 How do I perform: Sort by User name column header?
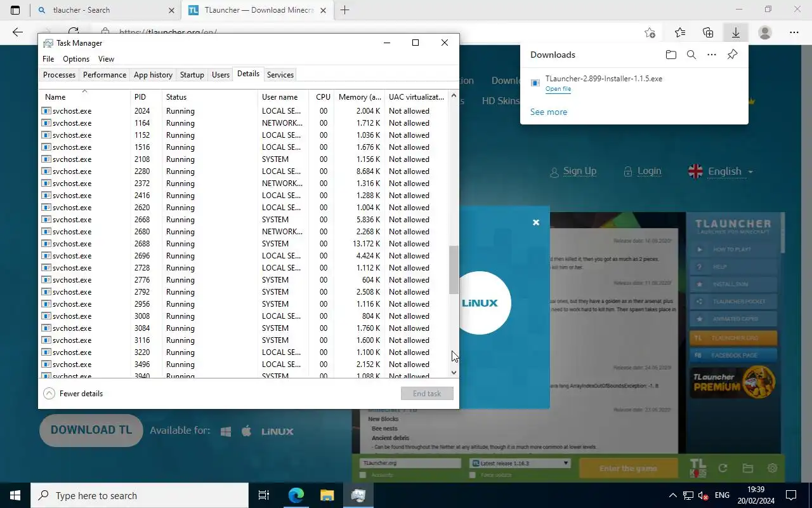pos(284,97)
